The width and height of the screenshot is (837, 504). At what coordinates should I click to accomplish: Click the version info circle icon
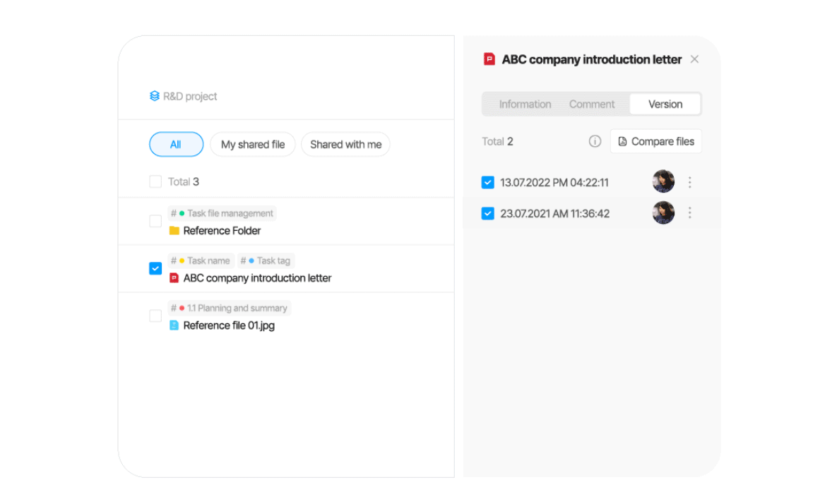click(x=595, y=141)
